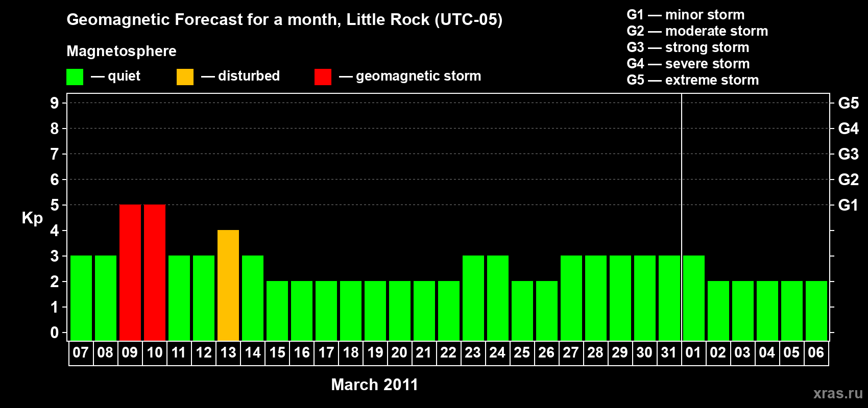Click the green bar for day 07
The width and height of the screenshot is (868, 408).
(x=81, y=298)
